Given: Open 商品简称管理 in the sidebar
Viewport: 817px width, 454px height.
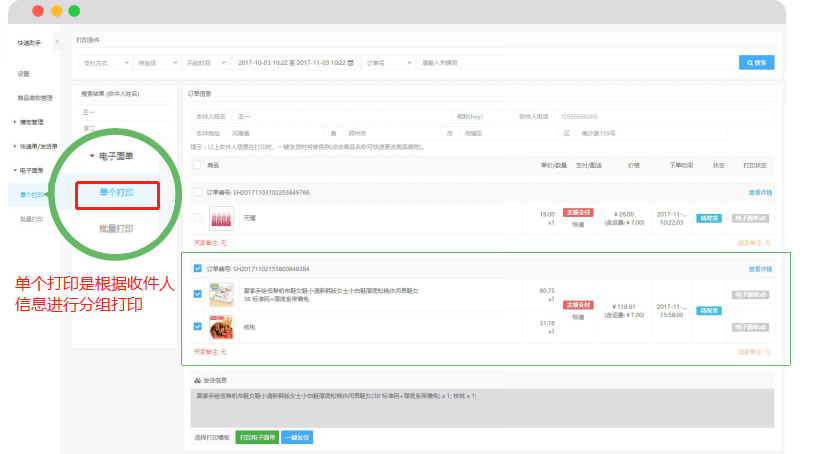Looking at the screenshot, I should click(x=35, y=98).
